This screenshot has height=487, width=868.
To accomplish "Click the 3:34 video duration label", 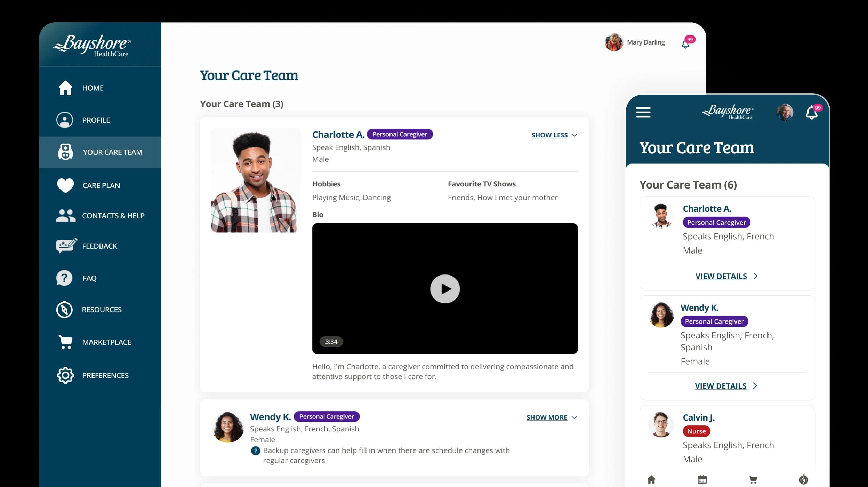I will point(331,342).
